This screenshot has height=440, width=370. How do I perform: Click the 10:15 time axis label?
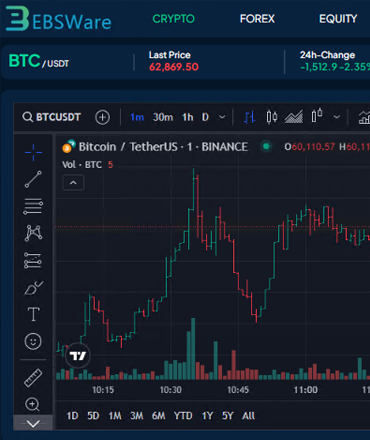pyautogui.click(x=103, y=390)
